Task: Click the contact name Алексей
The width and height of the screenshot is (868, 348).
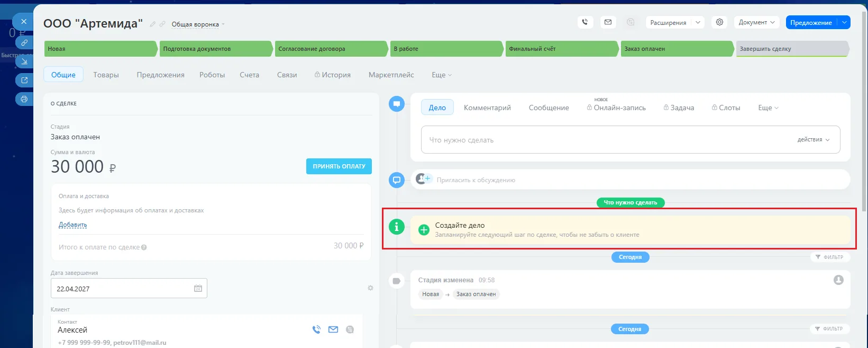Action: [72, 330]
